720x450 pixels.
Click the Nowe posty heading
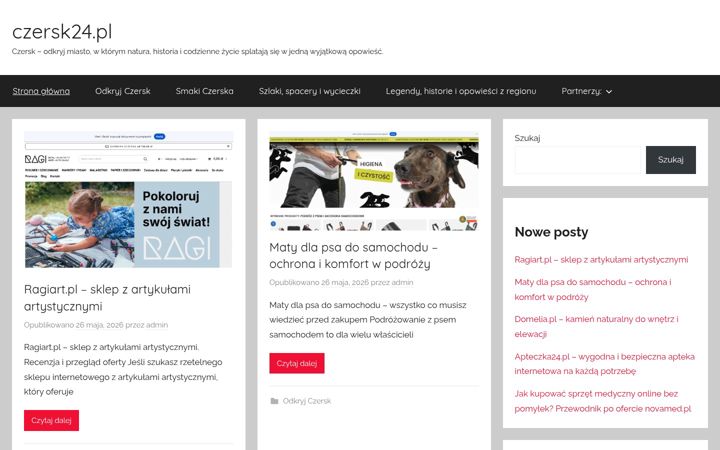pyautogui.click(x=551, y=232)
